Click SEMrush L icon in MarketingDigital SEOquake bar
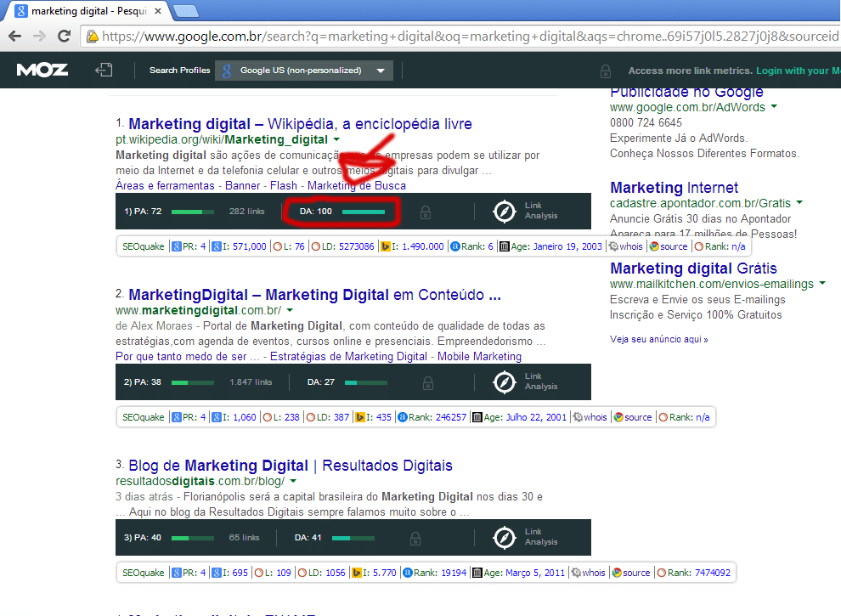 (x=267, y=417)
